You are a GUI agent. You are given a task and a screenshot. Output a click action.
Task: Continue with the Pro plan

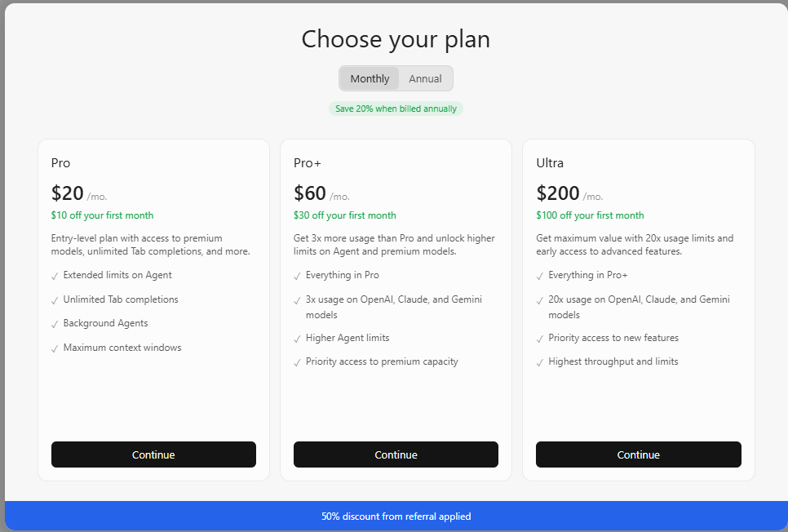[x=153, y=454]
